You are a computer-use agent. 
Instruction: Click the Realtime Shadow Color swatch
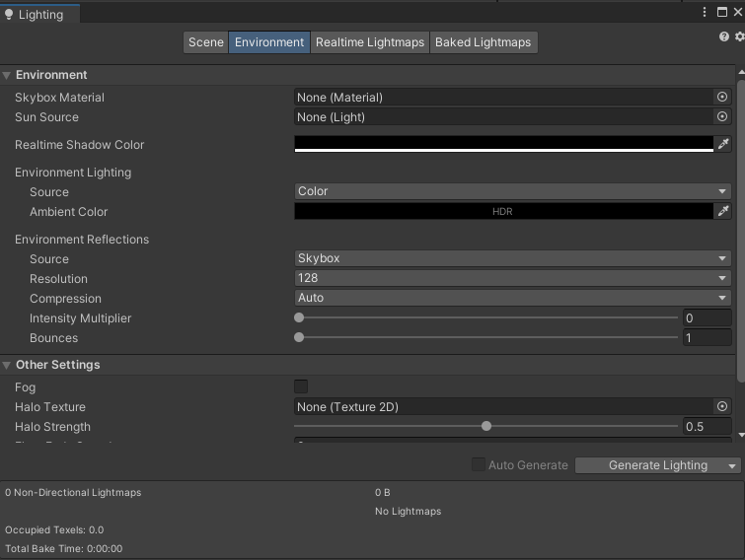503,144
